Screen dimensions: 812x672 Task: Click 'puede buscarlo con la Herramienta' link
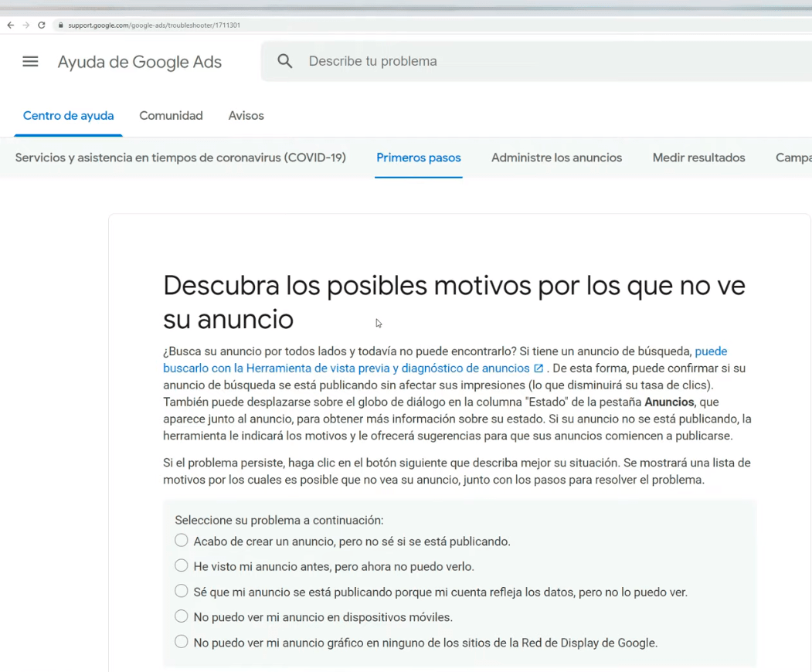coord(346,368)
